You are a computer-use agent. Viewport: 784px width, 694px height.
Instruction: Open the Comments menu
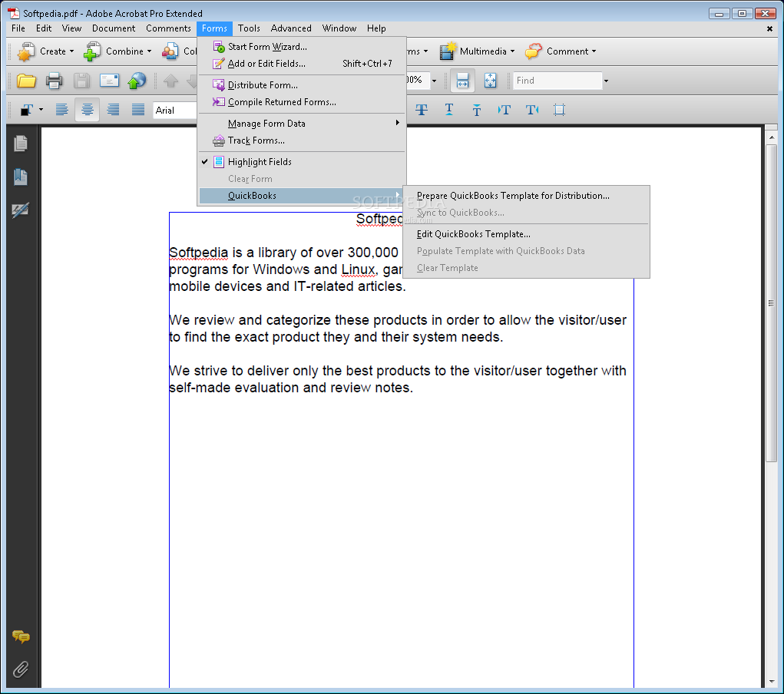[x=168, y=28]
